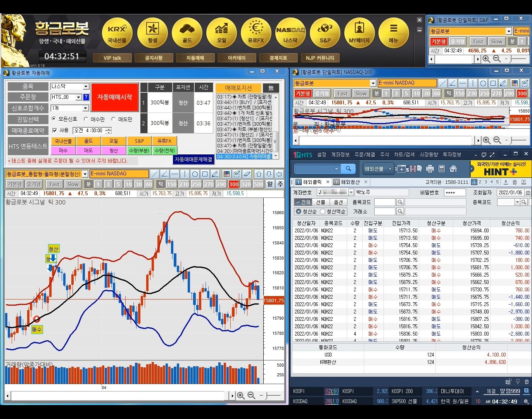532x419 pixels.
Task: Open the NASDAQ 나스닥 round icon
Action: pyautogui.click(x=290, y=33)
